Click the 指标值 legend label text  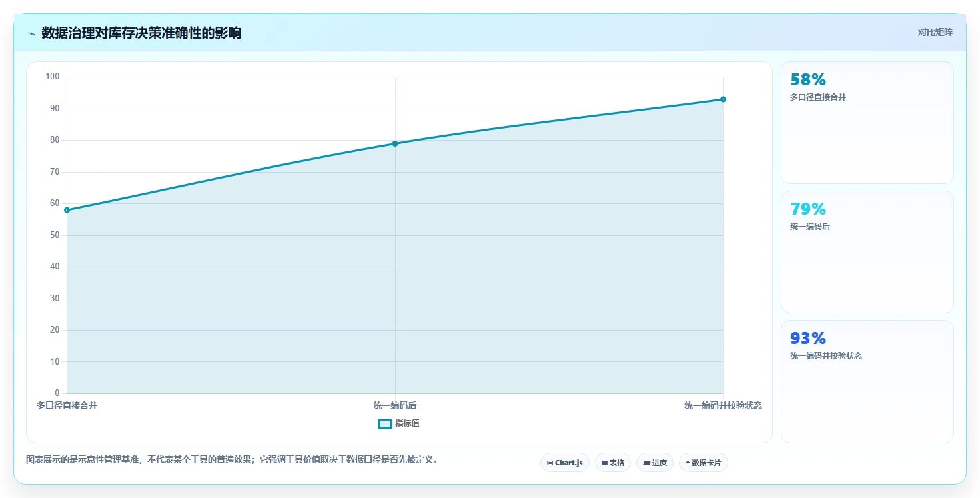pos(408,424)
